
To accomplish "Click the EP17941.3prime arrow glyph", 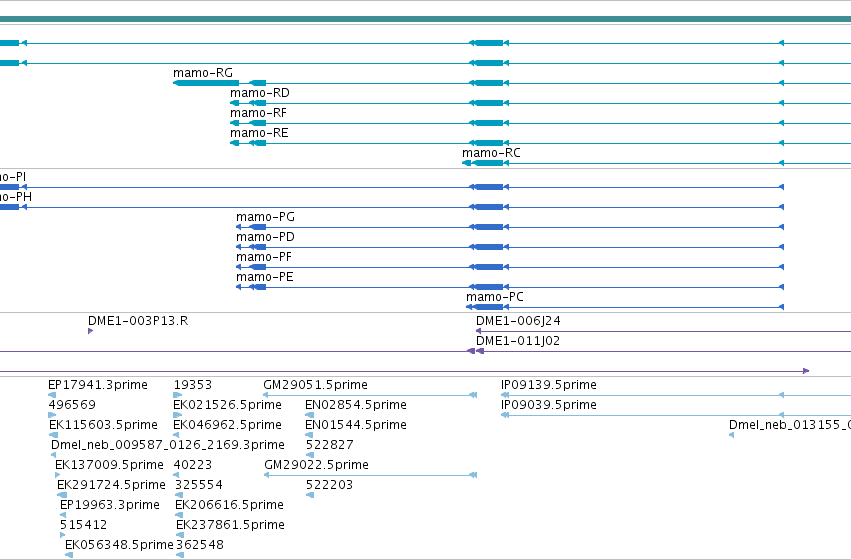I will point(52,395).
